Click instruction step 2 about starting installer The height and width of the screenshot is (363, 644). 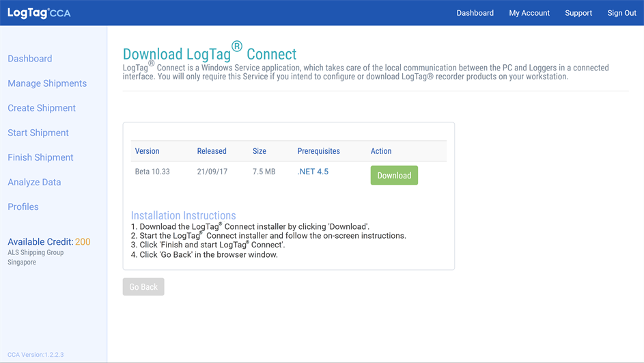(x=268, y=236)
